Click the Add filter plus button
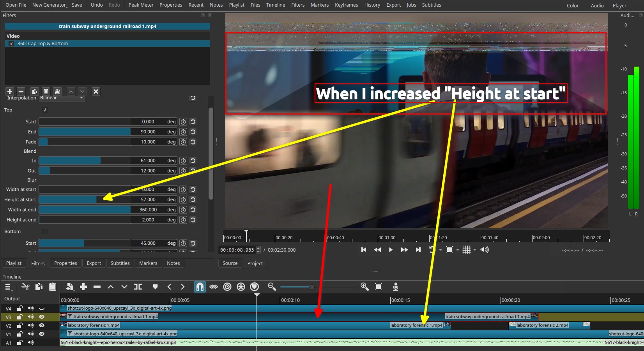The width and height of the screenshot is (644, 351). tap(10, 92)
